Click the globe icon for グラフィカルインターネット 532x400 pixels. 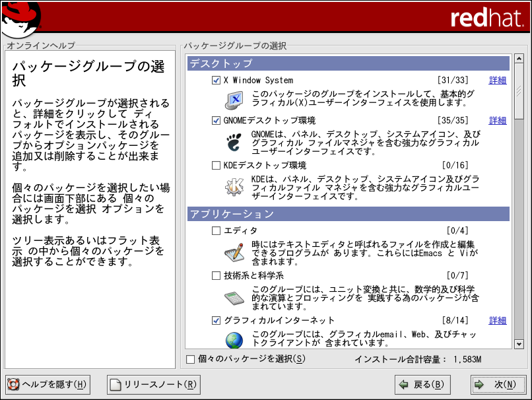coord(234,340)
